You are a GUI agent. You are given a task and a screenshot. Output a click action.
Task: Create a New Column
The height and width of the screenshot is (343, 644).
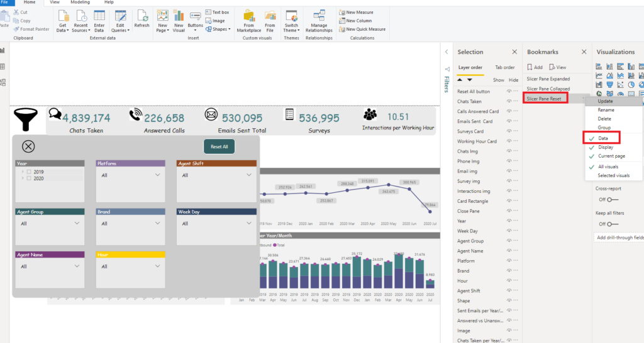[x=355, y=21]
